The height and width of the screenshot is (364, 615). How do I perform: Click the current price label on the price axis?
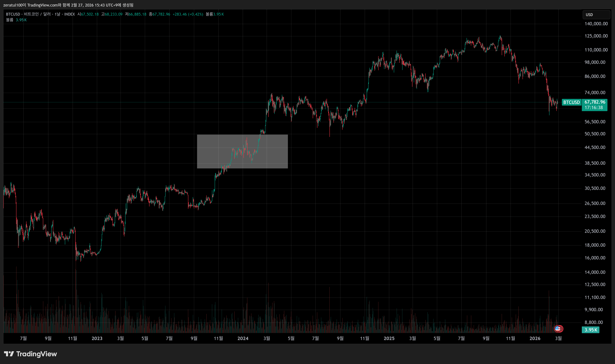(x=595, y=102)
